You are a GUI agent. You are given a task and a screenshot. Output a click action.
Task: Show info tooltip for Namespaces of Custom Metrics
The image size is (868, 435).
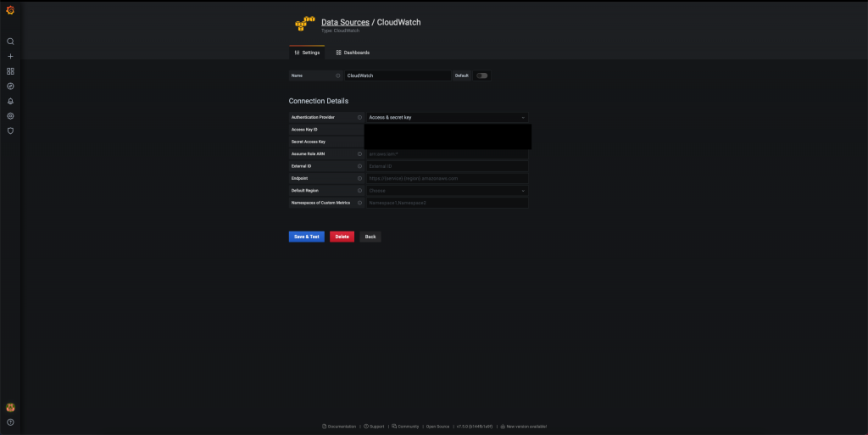(x=359, y=203)
